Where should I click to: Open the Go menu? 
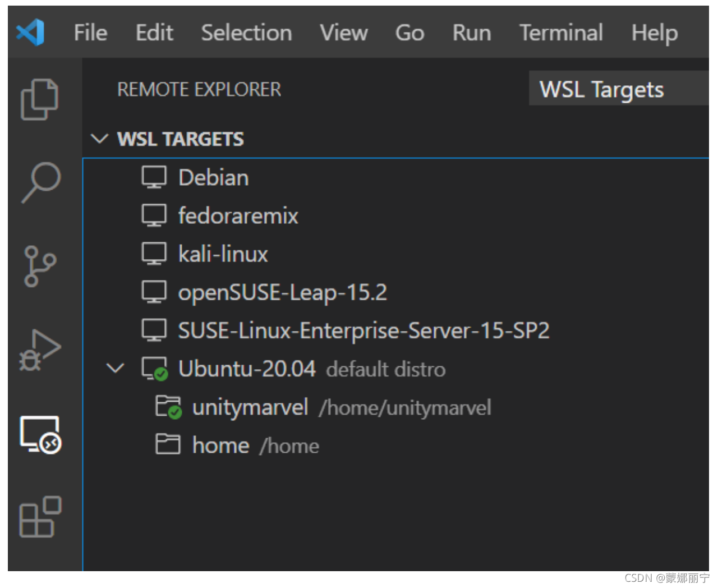(x=410, y=33)
